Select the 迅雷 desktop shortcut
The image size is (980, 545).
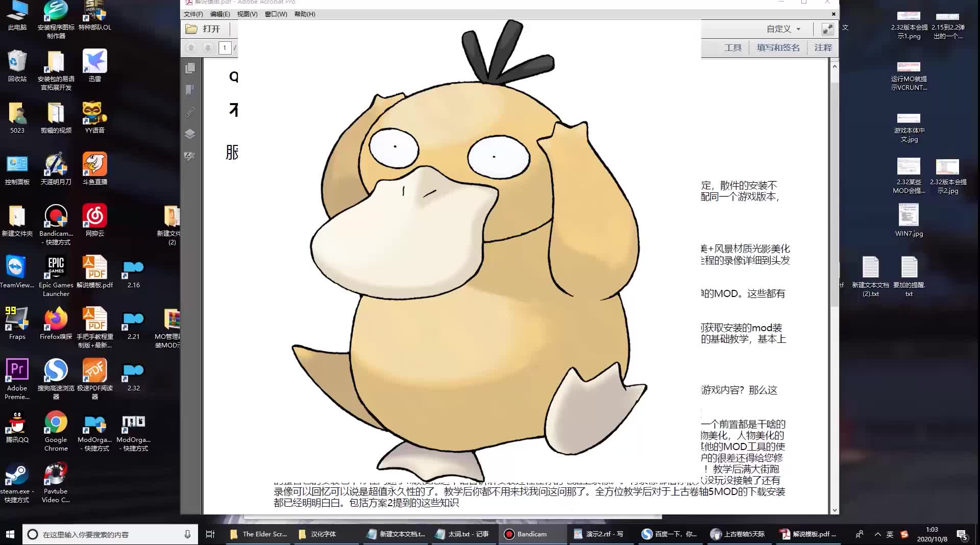[x=95, y=66]
